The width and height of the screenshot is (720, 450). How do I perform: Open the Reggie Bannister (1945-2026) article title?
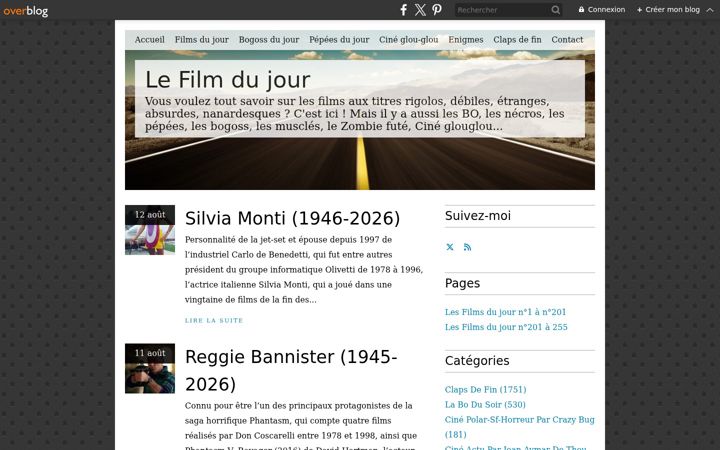[291, 370]
